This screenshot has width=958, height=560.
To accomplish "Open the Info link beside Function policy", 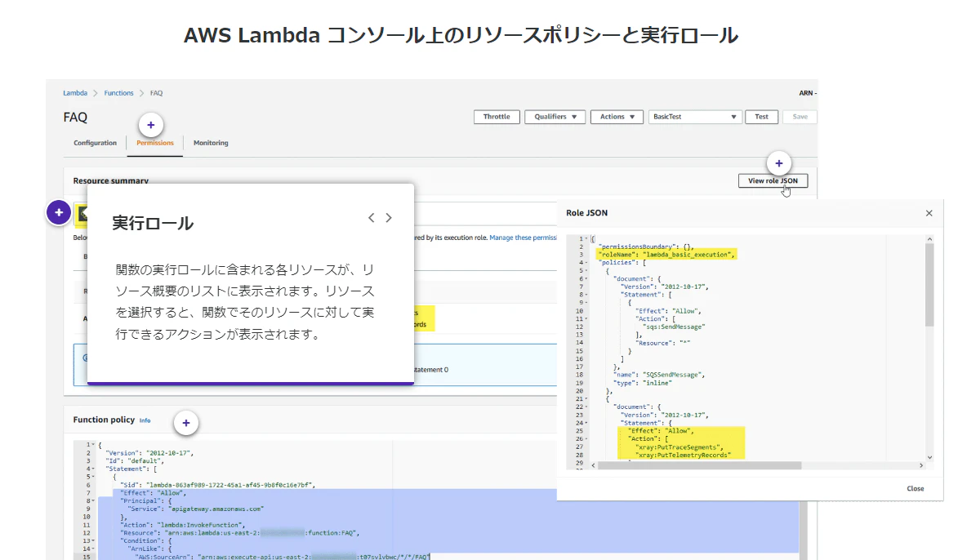I will click(x=145, y=420).
